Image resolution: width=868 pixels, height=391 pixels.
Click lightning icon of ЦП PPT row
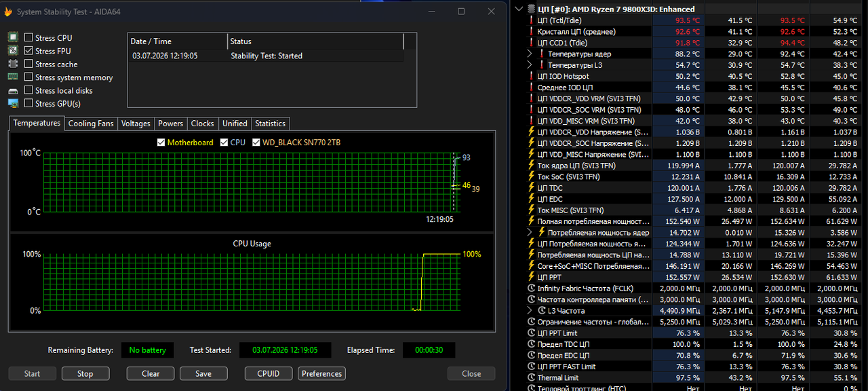(532, 277)
